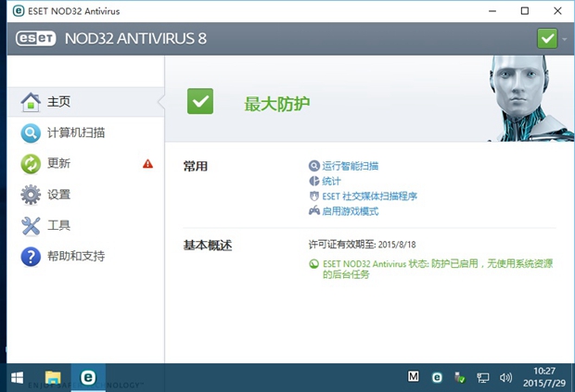Viewport: 575px width, 392px height.
Task: Click the green checkmark status button in header
Action: pos(547,39)
